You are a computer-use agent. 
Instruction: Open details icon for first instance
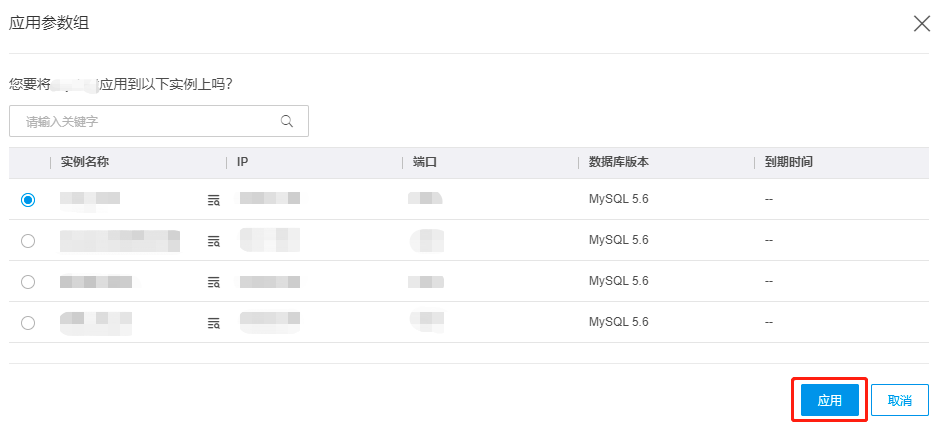[x=213, y=200]
